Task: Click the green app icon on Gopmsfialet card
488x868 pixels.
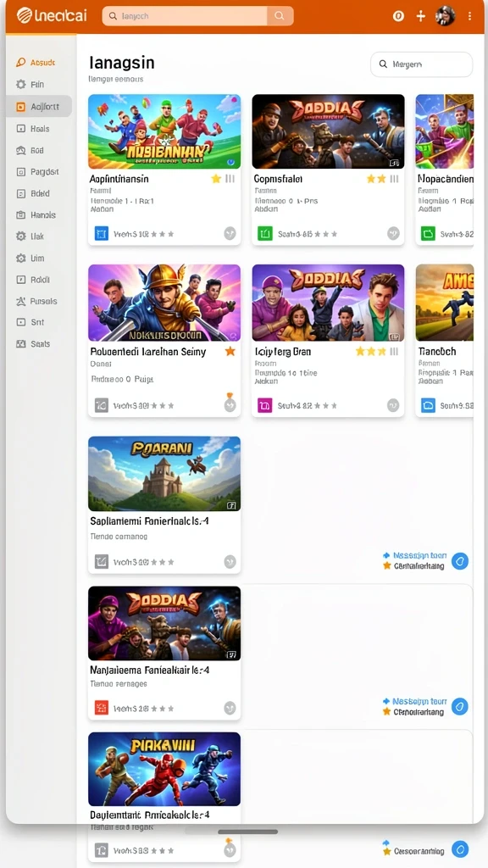Action: (x=265, y=234)
